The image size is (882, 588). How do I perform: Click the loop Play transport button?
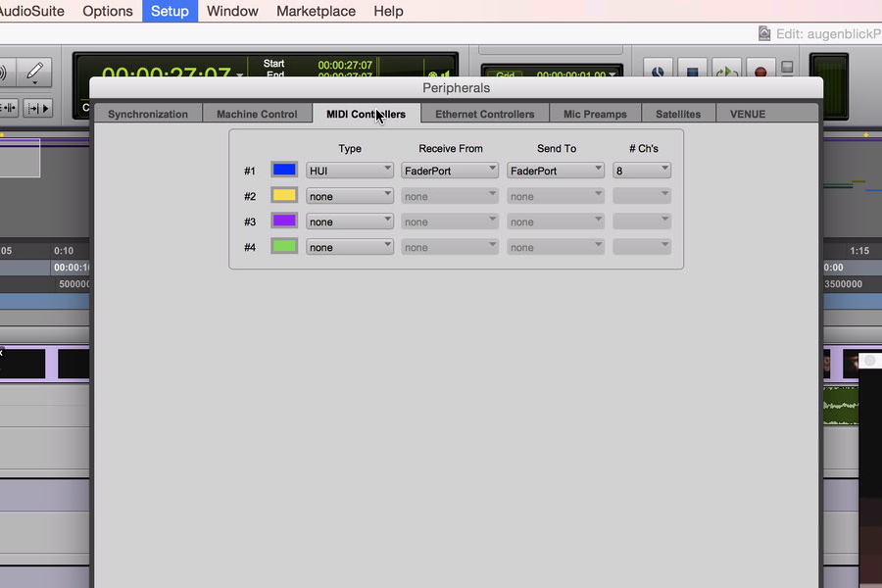click(726, 72)
